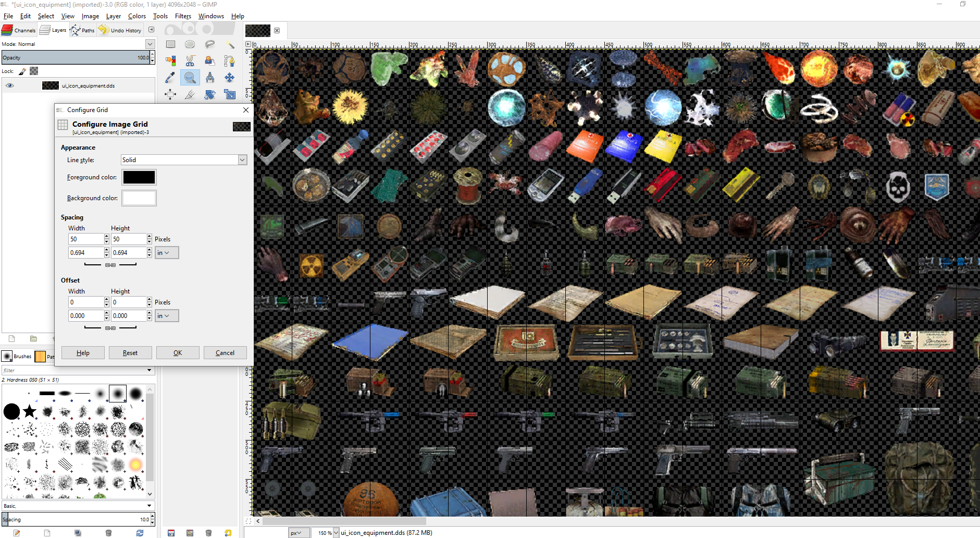The image size is (980, 538).
Task: Click Reset in Configure Grid dialog
Action: [130, 353]
